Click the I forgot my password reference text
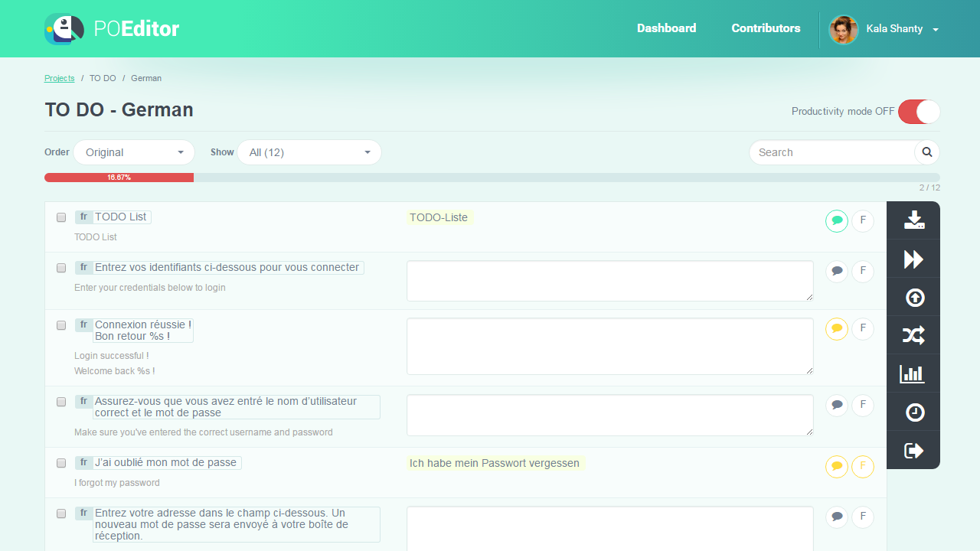This screenshot has height=551, width=980. 117,483
